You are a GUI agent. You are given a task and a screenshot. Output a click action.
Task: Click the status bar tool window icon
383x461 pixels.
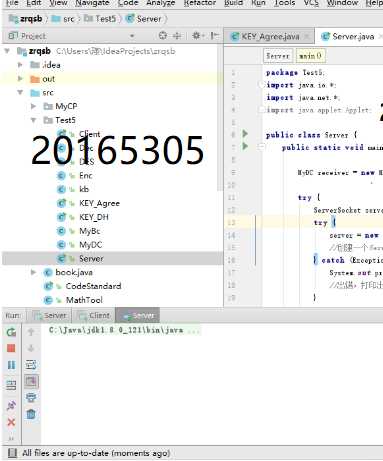point(12,453)
